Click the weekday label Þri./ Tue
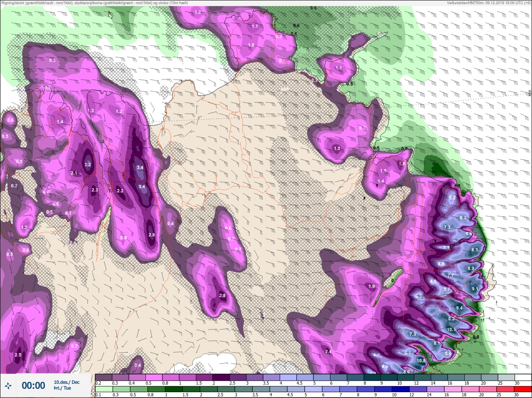The width and height of the screenshot is (532, 398). (x=62, y=388)
